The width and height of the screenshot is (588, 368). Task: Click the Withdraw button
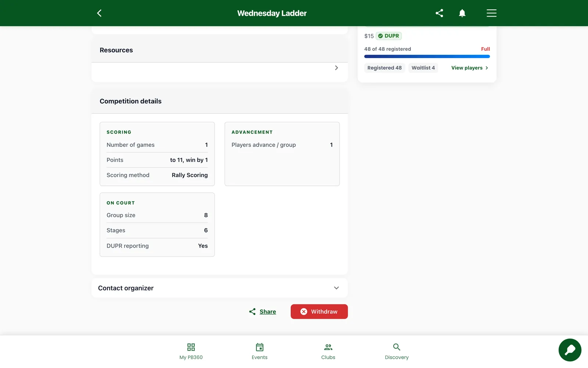point(319,312)
